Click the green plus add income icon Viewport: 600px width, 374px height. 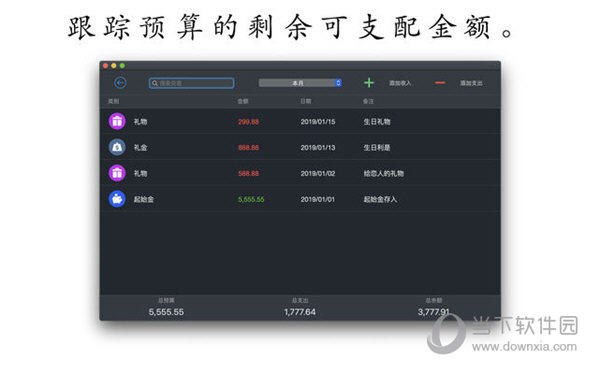369,83
